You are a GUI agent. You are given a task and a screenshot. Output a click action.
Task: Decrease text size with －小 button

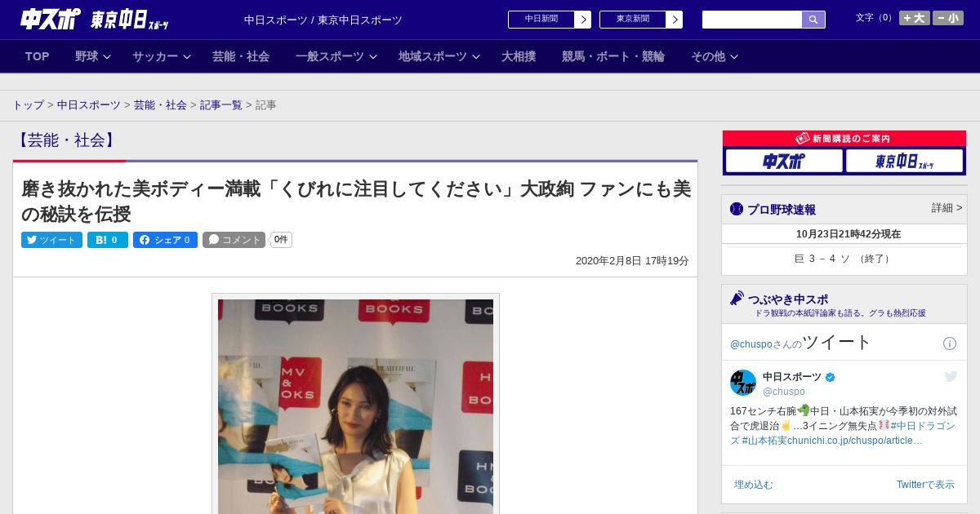[948, 18]
